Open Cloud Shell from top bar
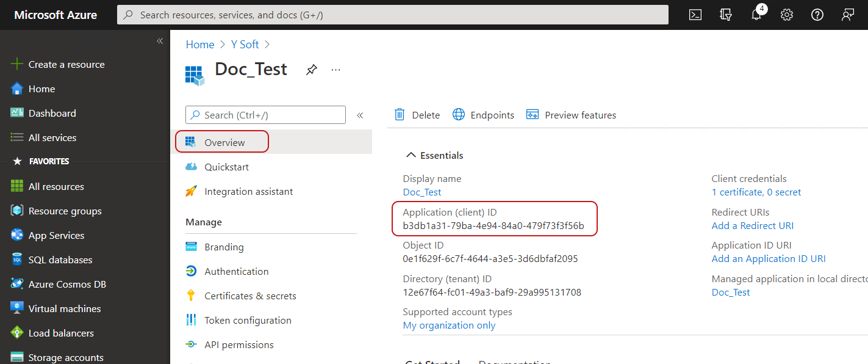 pyautogui.click(x=695, y=15)
